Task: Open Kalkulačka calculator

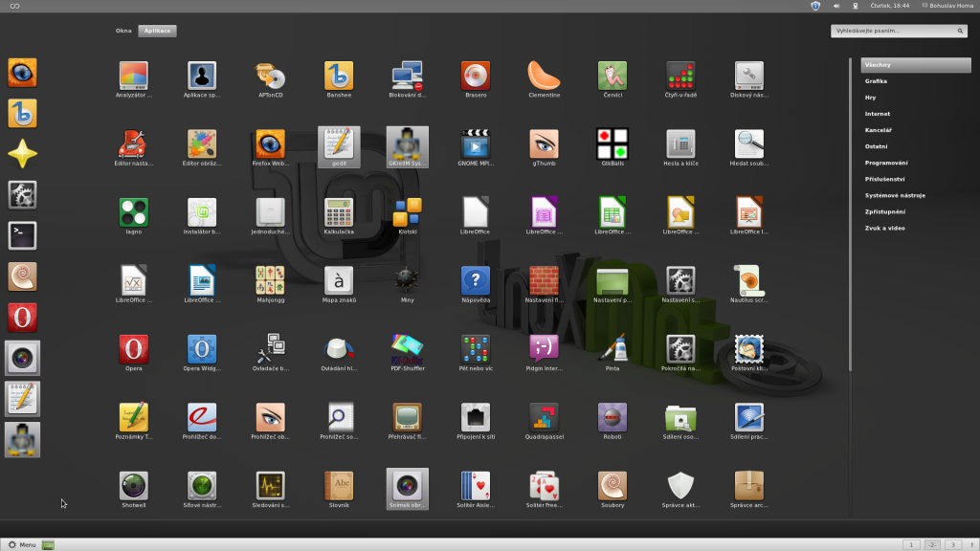Action: [339, 216]
